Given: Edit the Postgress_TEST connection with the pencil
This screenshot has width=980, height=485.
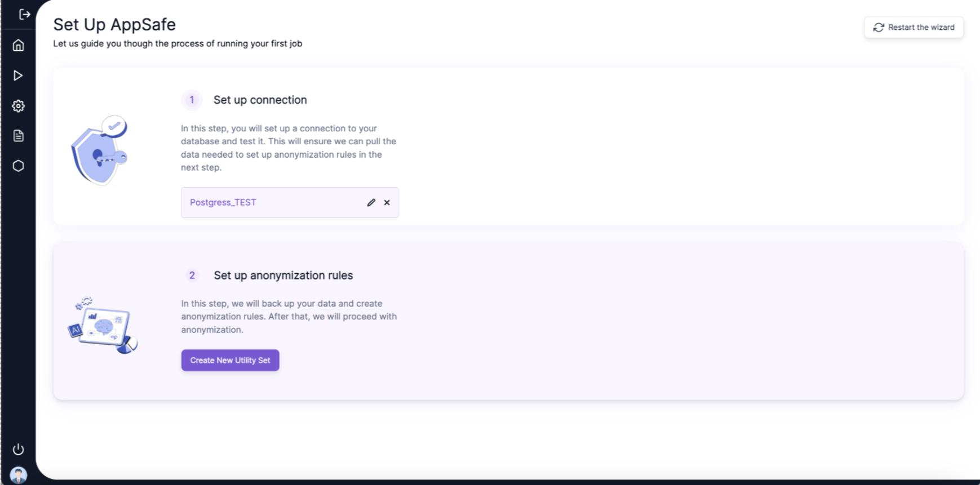Looking at the screenshot, I should click(371, 202).
